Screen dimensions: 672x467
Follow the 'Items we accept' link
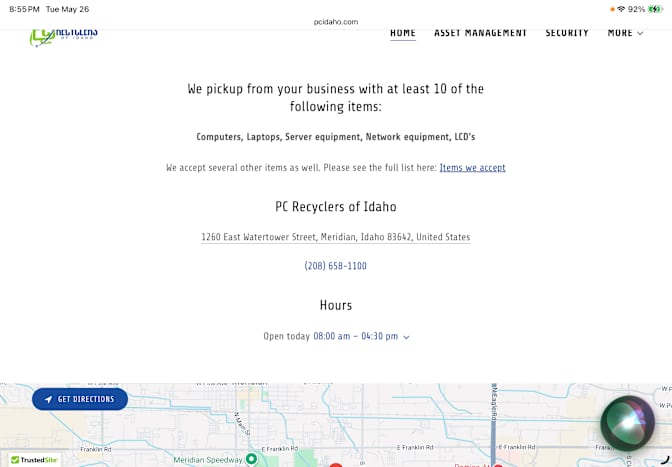(472, 168)
